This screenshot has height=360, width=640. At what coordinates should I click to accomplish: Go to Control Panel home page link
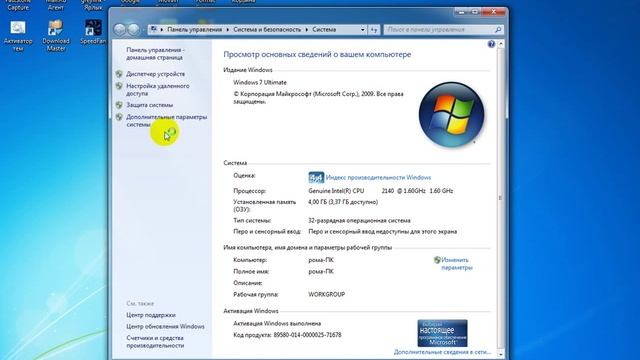point(156,54)
